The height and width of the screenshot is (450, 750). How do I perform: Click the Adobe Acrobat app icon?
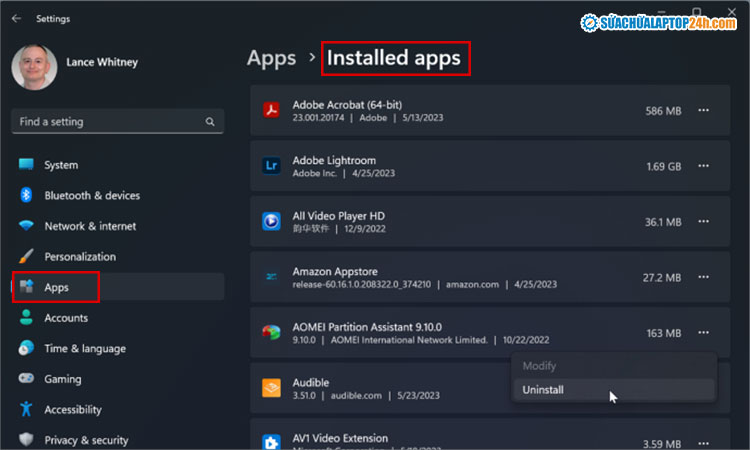click(270, 110)
